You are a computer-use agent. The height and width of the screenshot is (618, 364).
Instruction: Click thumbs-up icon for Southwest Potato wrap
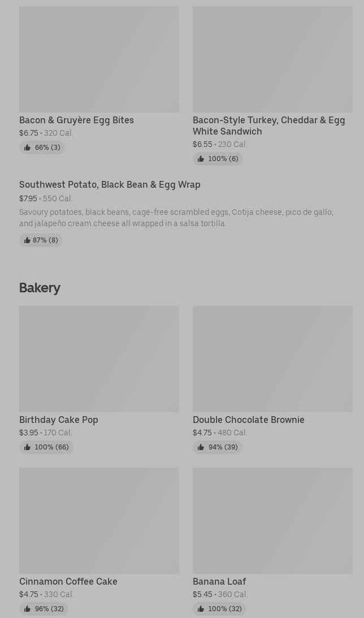pyautogui.click(x=27, y=240)
